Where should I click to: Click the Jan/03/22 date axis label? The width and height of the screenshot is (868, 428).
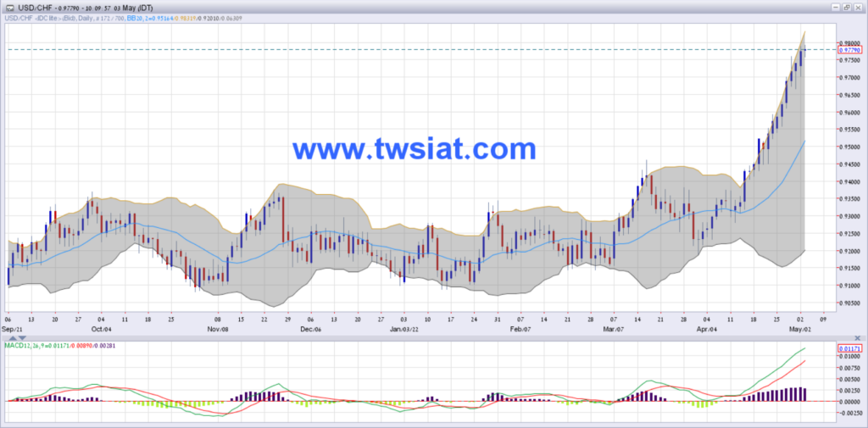[403, 329]
